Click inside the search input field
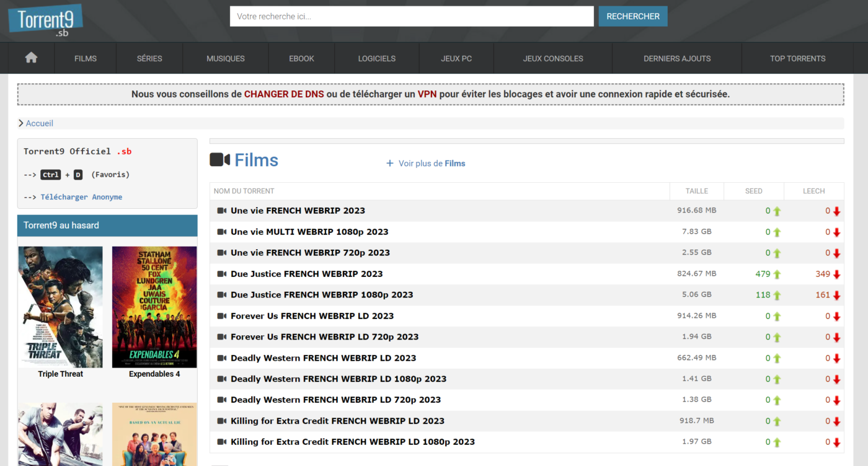 tap(411, 16)
